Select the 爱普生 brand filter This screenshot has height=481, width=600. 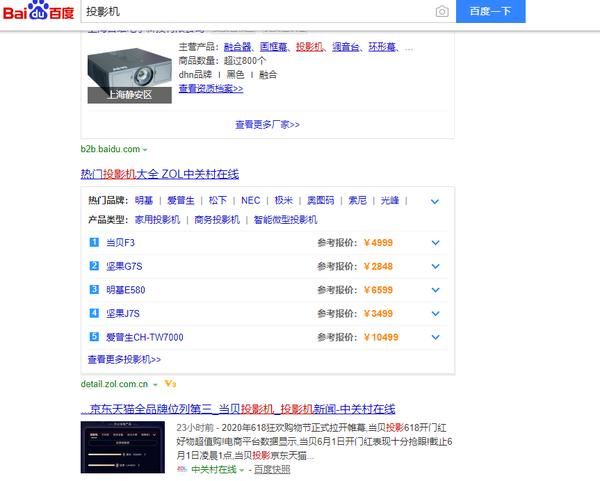180,200
